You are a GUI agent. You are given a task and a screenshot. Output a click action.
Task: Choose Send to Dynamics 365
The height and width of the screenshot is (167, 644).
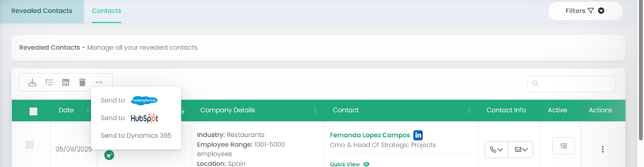136,136
